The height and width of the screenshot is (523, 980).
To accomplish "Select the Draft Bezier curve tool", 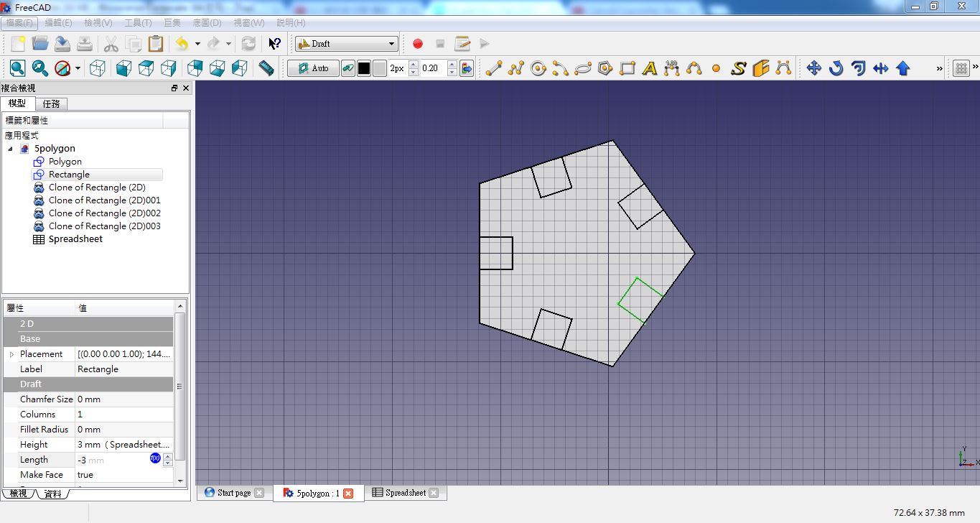I will 783,68.
